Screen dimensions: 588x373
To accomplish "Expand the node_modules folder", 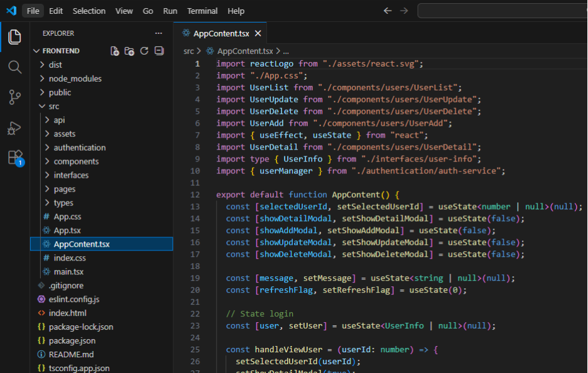I will click(75, 78).
